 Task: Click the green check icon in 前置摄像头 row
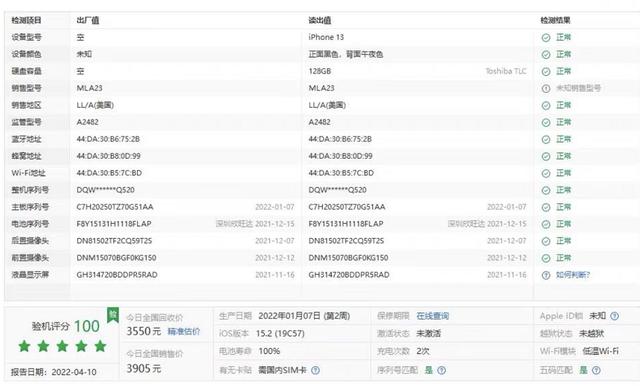(546, 258)
